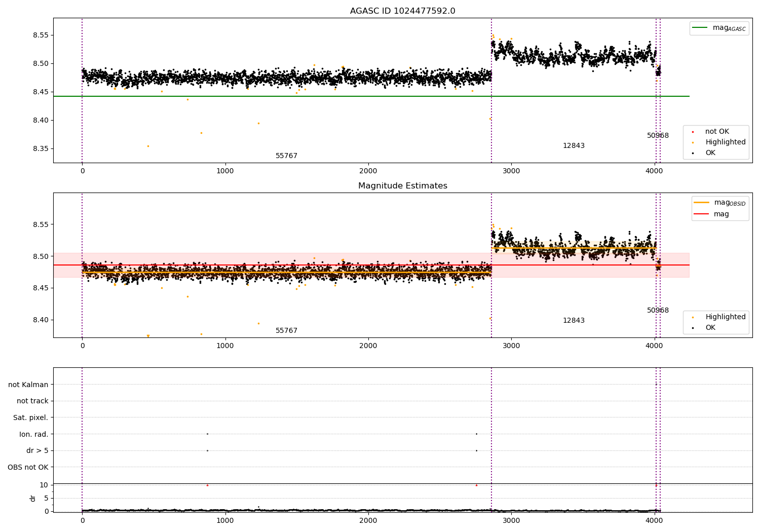
Task: Select 'OK' legend entry in Magnitude Estimates plot
Action: coord(710,328)
